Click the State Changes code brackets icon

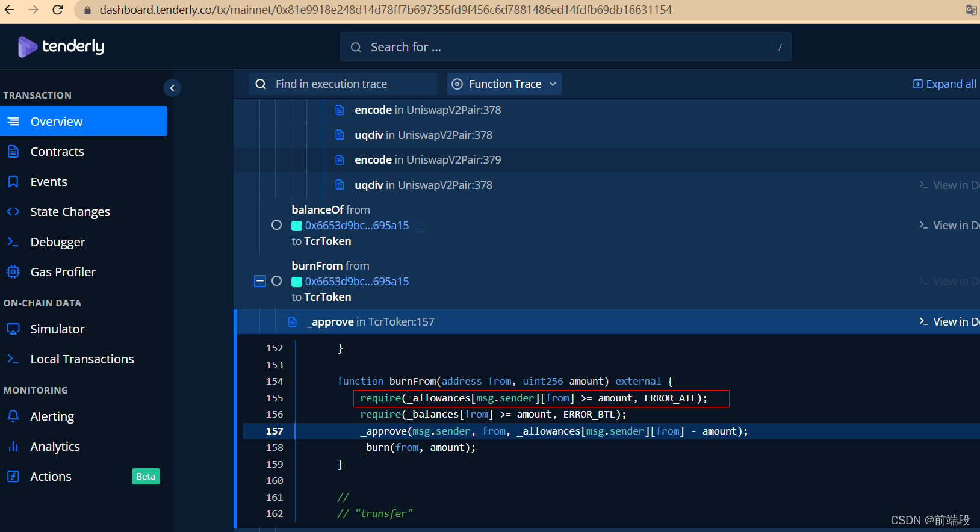13,211
